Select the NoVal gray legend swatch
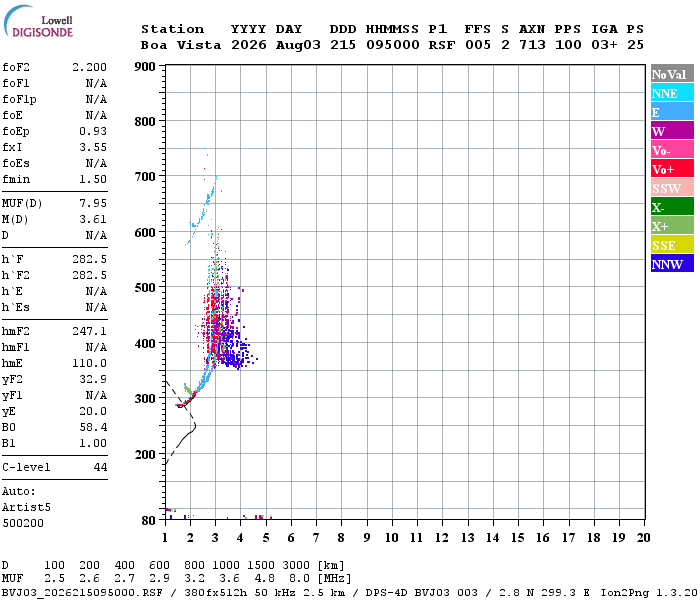Image resolution: width=700 pixels, height=600 pixels. coord(672,74)
